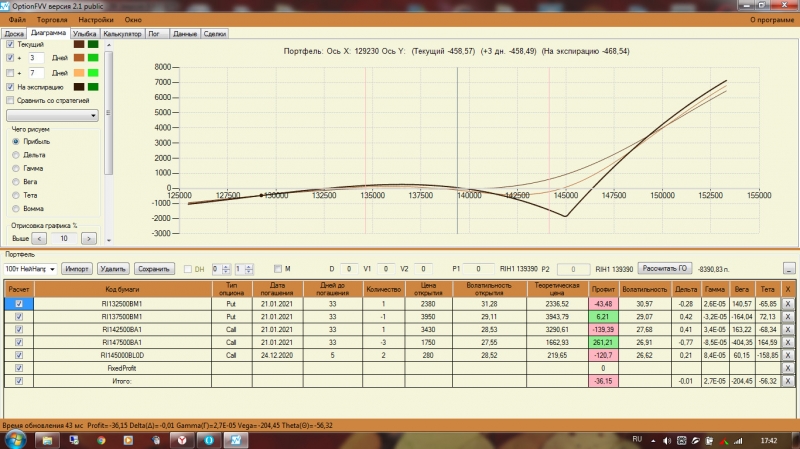Click the V1 input field
Viewport: 800px width, 449px height.
385,269
